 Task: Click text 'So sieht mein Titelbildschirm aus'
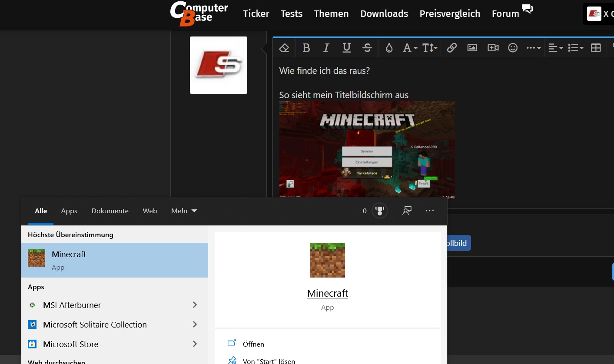point(344,95)
